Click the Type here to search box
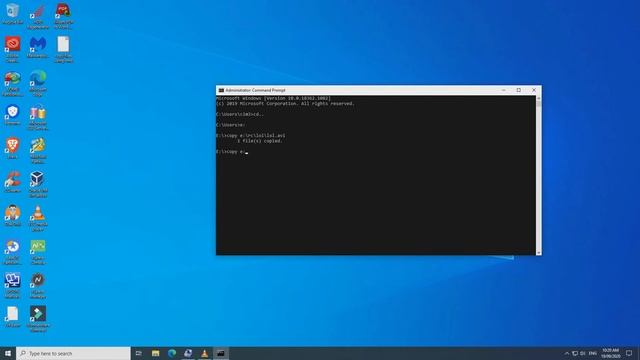Viewport: 640px width, 360px height. tap(73, 353)
